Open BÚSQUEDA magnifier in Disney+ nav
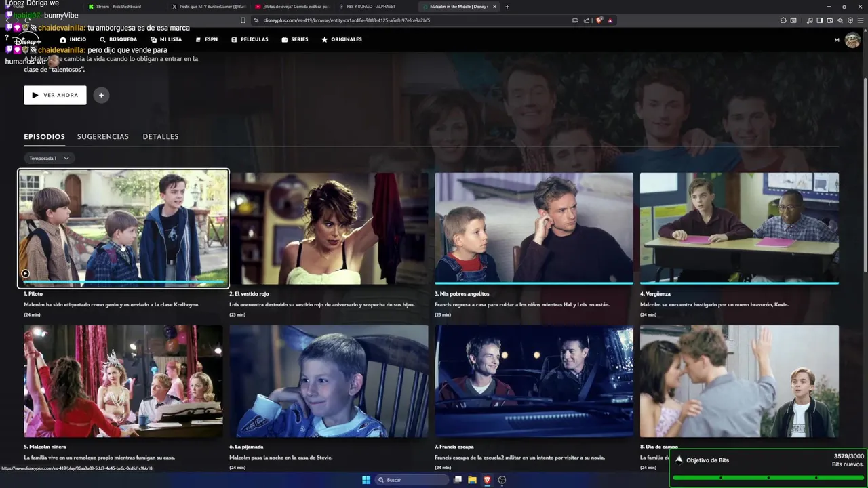The width and height of the screenshot is (868, 488). click(x=118, y=39)
